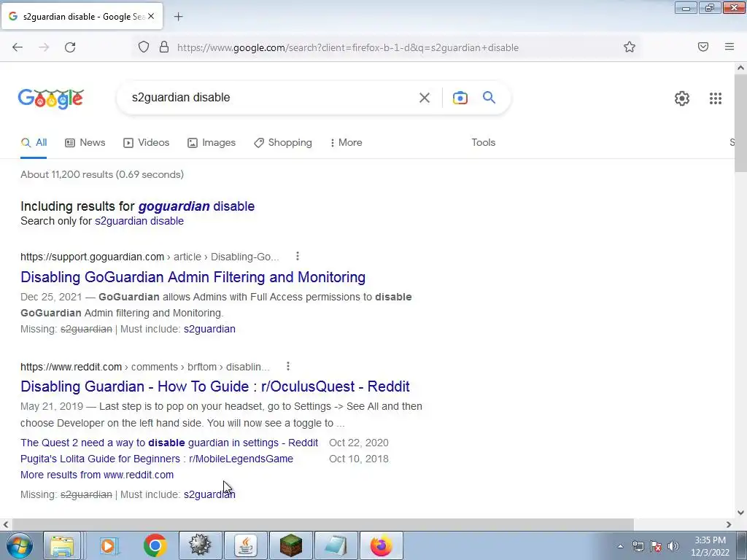
Task: Open options for the Reddit result
Action: click(x=288, y=366)
